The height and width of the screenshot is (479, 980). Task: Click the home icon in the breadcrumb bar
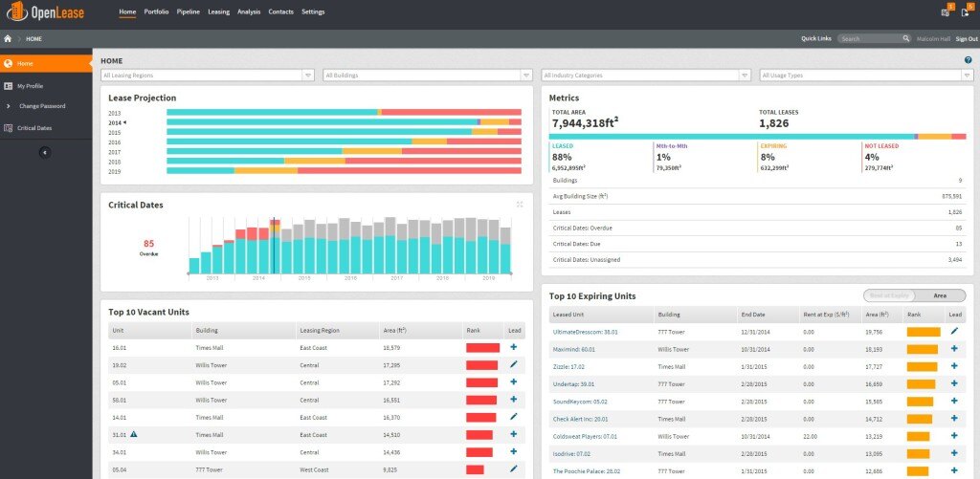[9, 39]
